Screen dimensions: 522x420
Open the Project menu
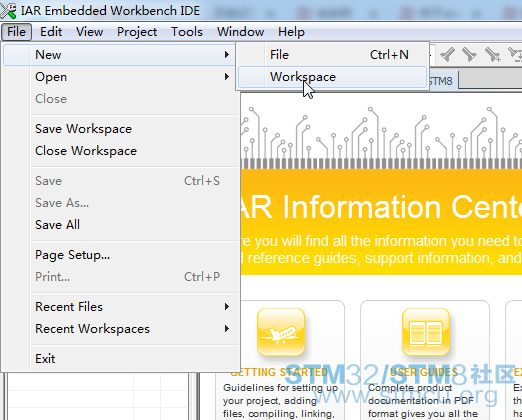pos(137,32)
